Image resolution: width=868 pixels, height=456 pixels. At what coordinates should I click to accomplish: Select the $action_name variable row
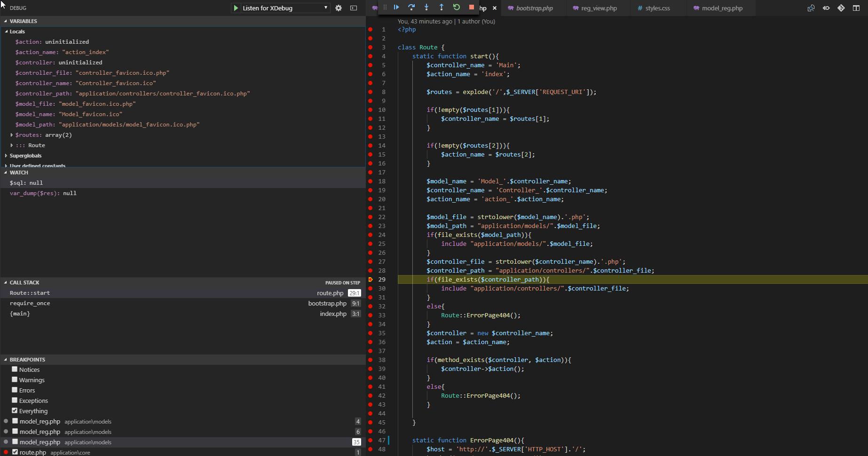pyautogui.click(x=183, y=52)
